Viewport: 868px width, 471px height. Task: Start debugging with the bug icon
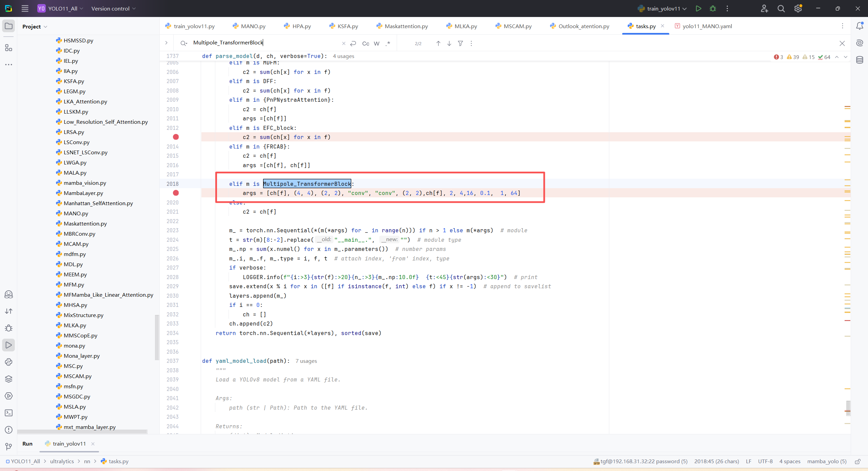click(713, 8)
